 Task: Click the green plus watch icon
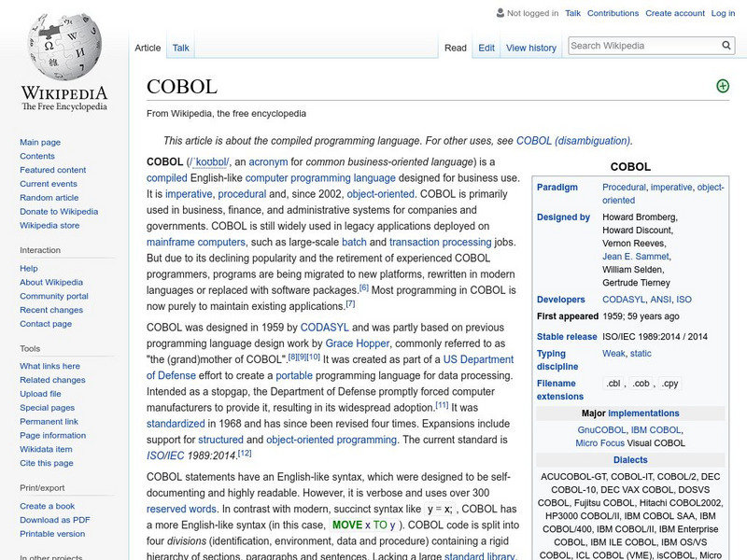click(724, 84)
